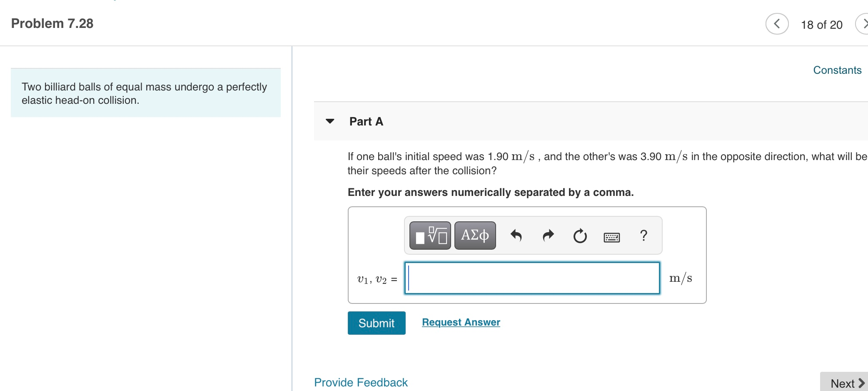Submit the answer
Screen dimensions: 868x391
pos(377,323)
